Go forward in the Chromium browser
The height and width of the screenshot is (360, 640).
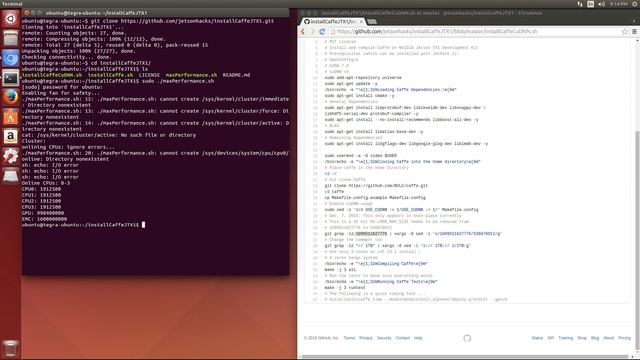coord(312,31)
